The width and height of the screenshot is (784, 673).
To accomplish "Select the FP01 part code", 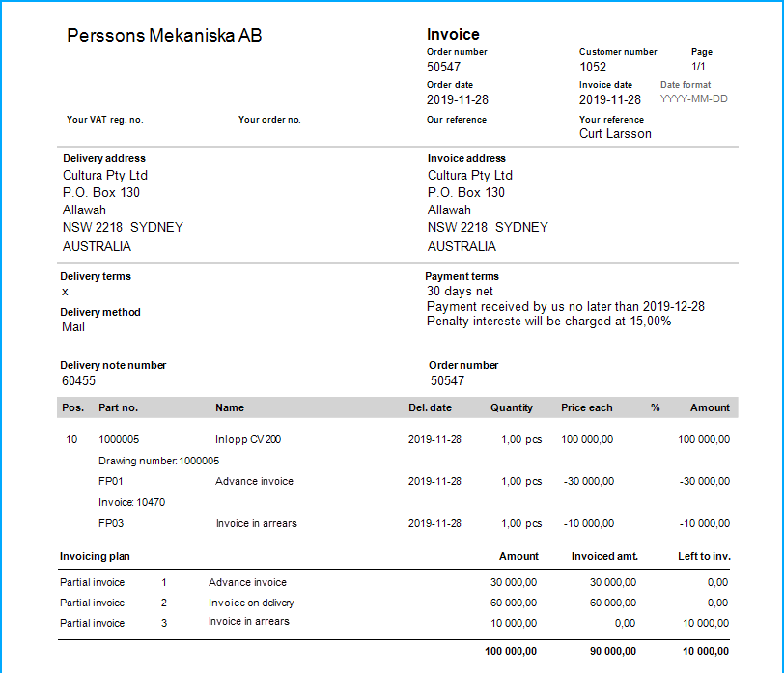I will tap(112, 481).
